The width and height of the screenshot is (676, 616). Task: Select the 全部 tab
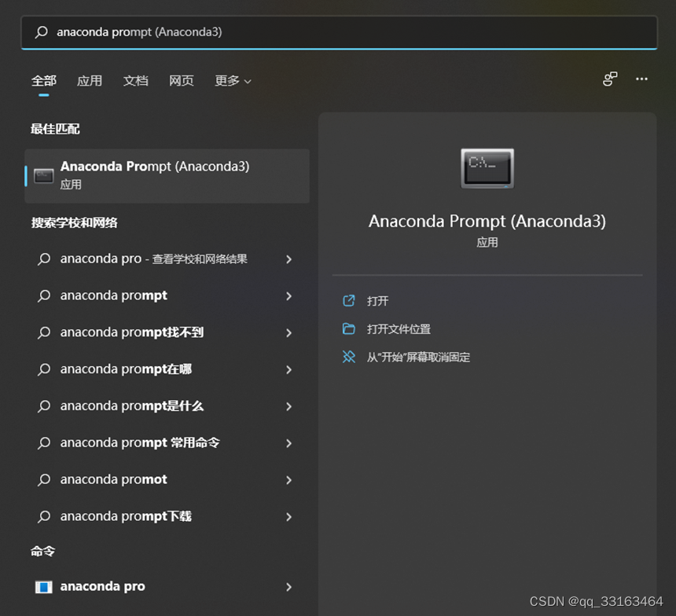(43, 81)
